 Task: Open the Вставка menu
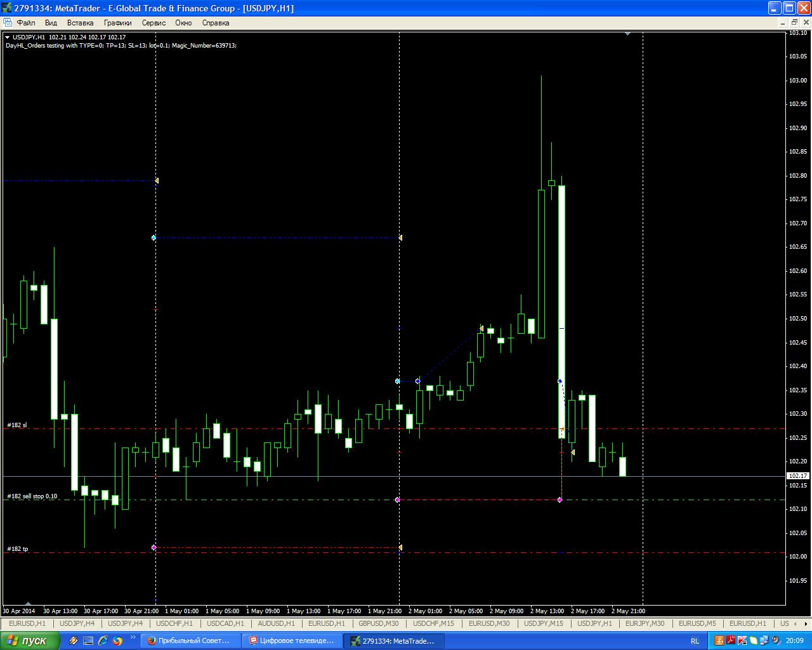click(x=80, y=23)
